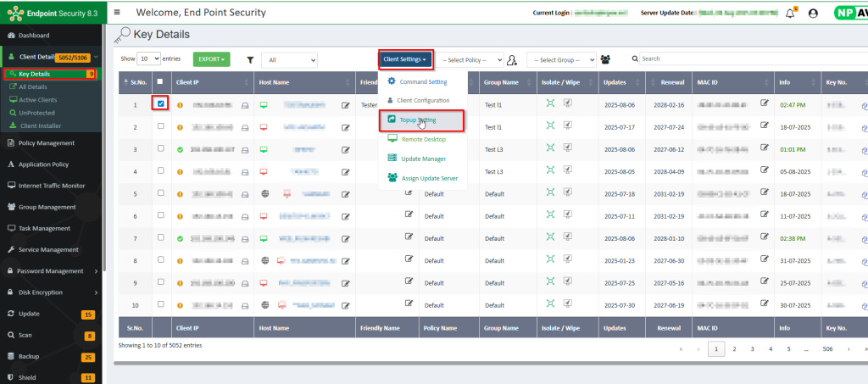
Task: Go to page 2 in pagination
Action: pyautogui.click(x=734, y=348)
